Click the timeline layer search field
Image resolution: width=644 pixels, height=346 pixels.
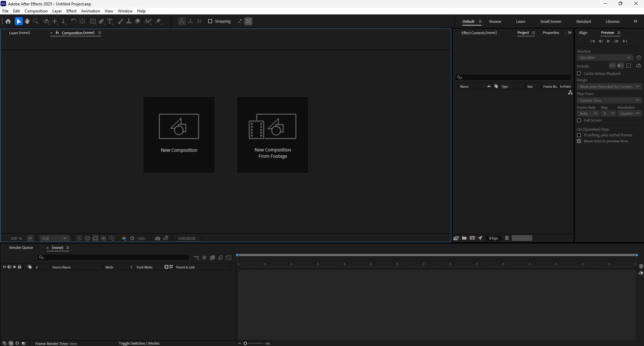click(113, 257)
